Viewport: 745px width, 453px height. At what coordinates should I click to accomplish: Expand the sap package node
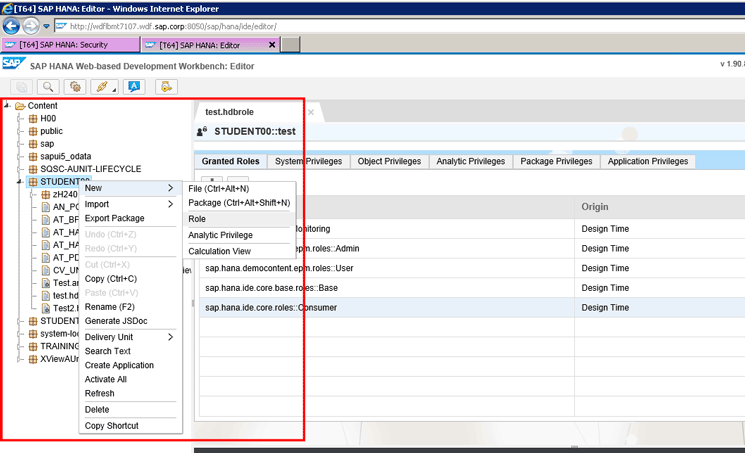pos(20,144)
